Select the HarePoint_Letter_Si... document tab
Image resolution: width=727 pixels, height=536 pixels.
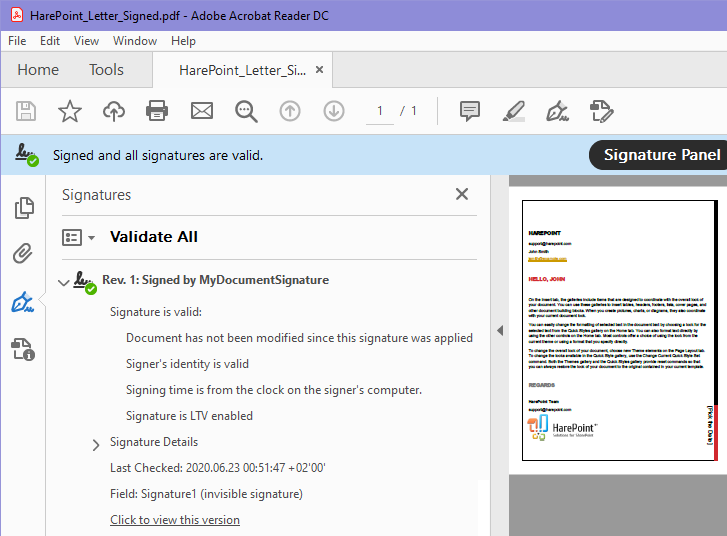[x=242, y=70]
